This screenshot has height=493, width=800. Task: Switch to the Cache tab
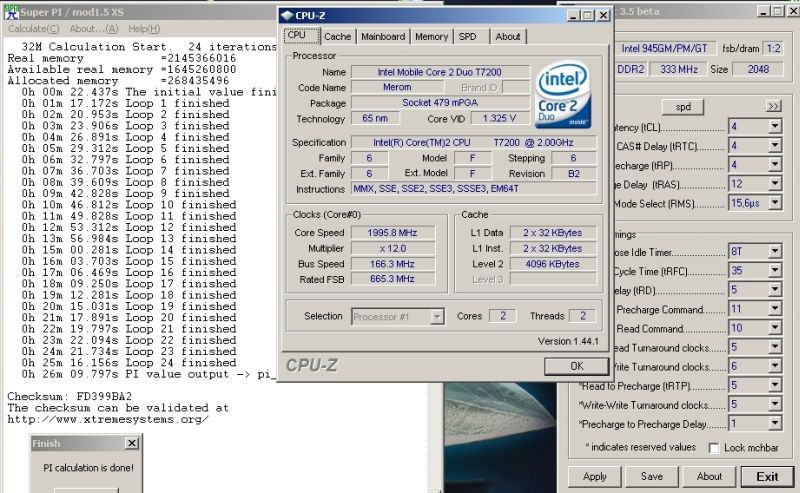click(x=338, y=37)
